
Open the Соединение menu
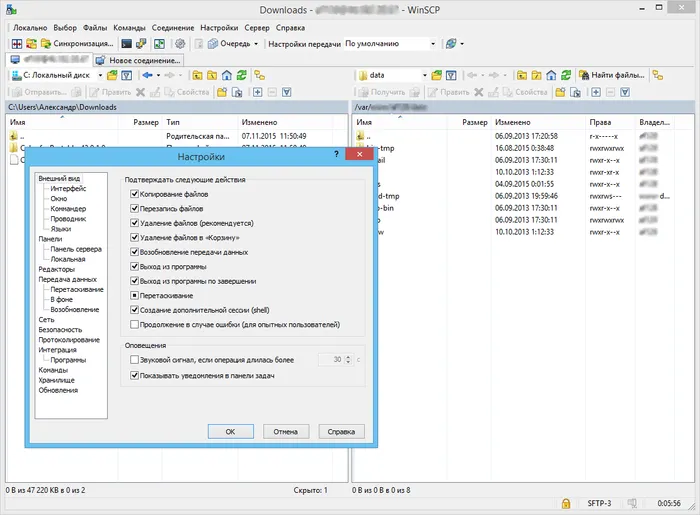click(173, 28)
